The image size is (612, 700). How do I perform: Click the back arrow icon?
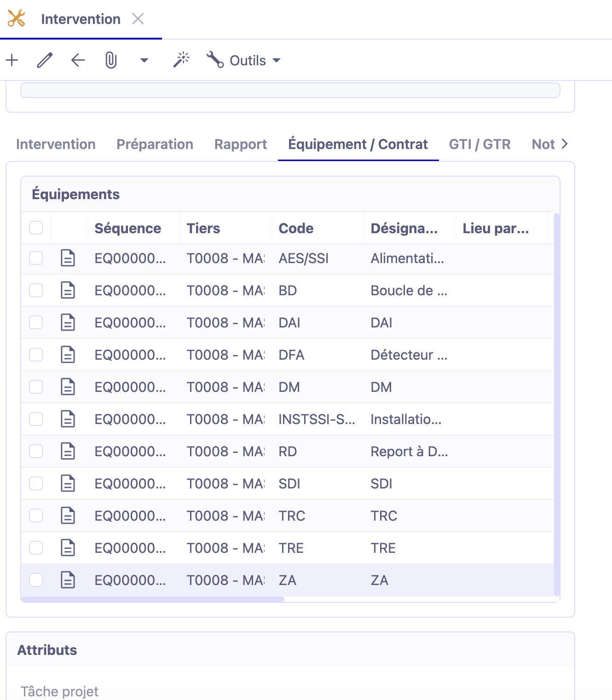tap(78, 60)
